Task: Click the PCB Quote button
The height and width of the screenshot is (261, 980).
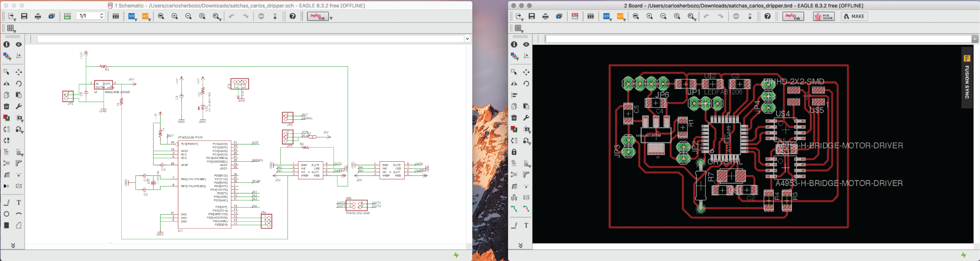Action: [x=824, y=16]
